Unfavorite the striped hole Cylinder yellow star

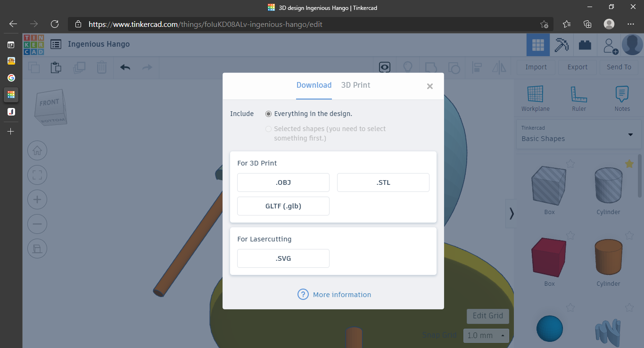629,164
